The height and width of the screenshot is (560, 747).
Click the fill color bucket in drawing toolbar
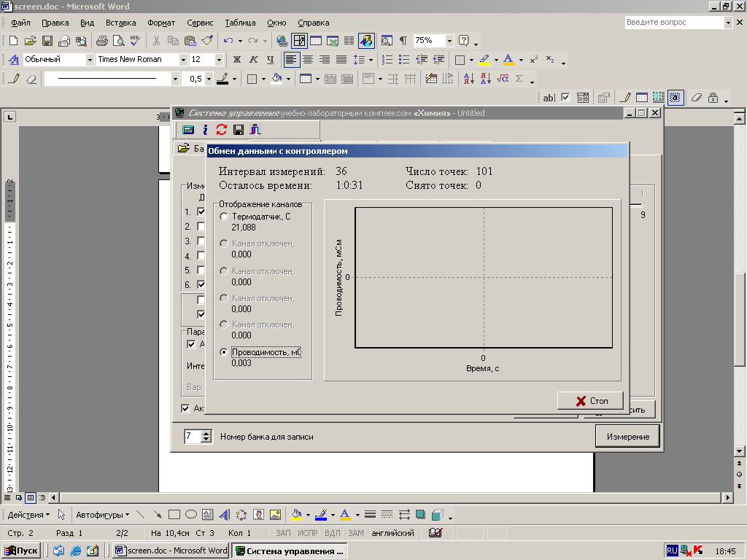click(296, 515)
